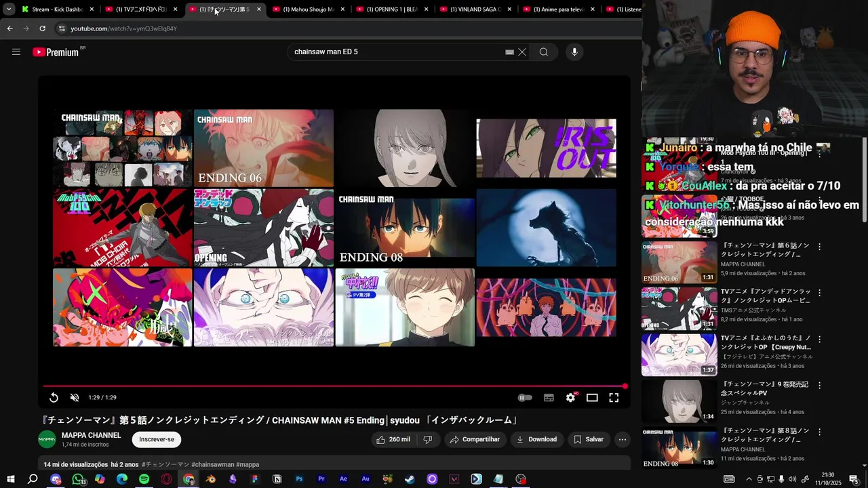Open the ENDING 08 sidebar thumbnail
The image size is (868, 488).
click(679, 447)
